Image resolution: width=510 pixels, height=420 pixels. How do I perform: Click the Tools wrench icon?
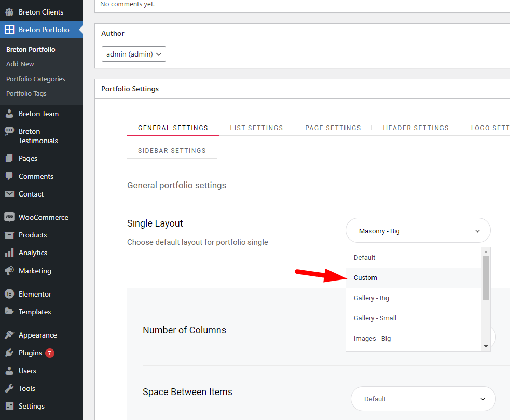point(9,388)
